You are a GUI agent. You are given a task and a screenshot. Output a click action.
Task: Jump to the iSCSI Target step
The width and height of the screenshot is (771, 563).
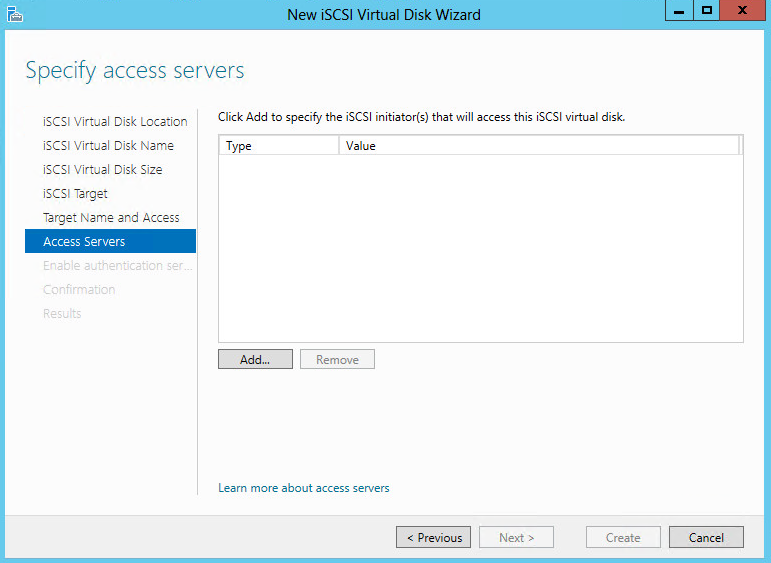(x=75, y=193)
